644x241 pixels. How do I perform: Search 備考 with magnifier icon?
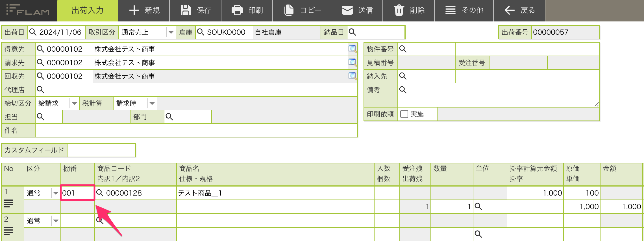pos(403,90)
